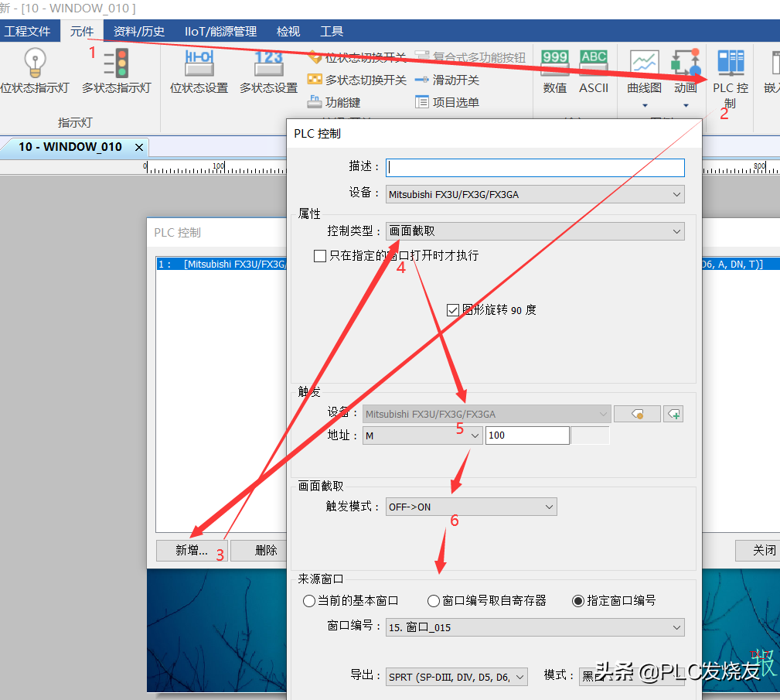Insert a 数值 numeric object
780x700 pixels.
tap(554, 63)
